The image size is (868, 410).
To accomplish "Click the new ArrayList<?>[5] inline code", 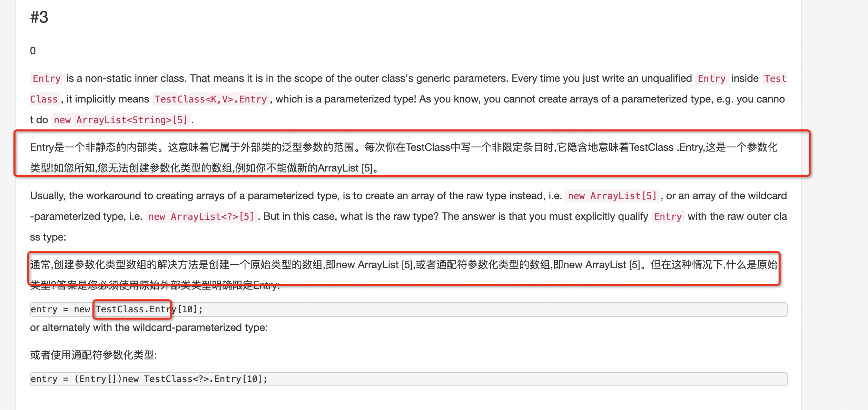I will 201,217.
